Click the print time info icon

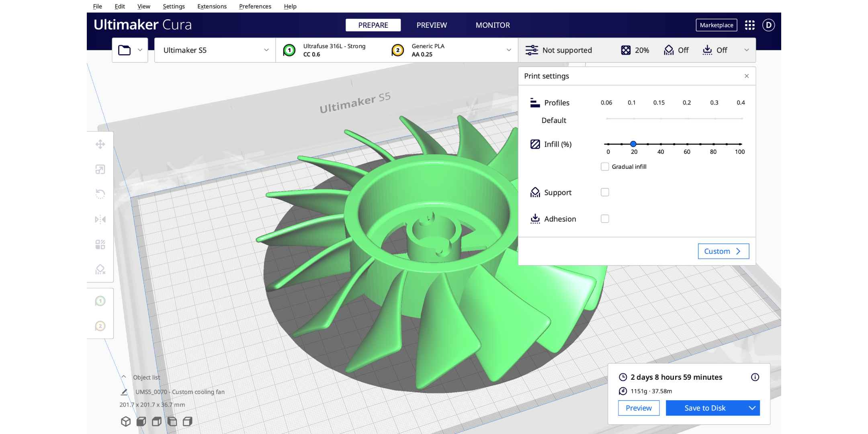[755, 377]
